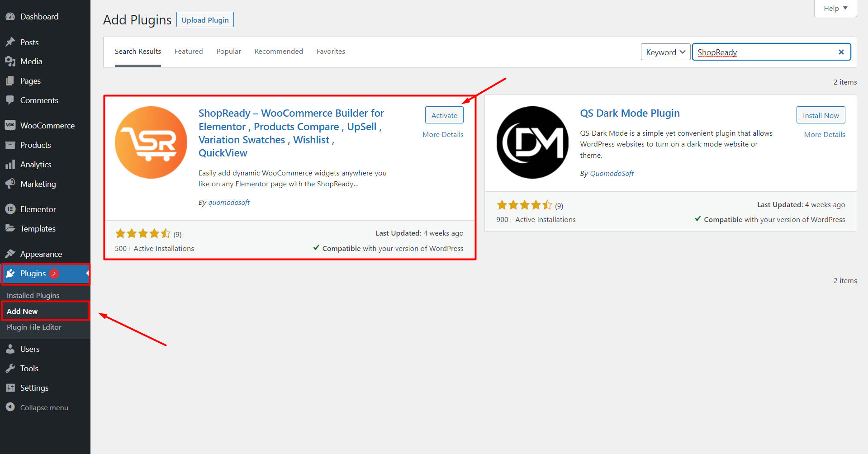Open More Details for QS Dark Mode

(x=825, y=135)
